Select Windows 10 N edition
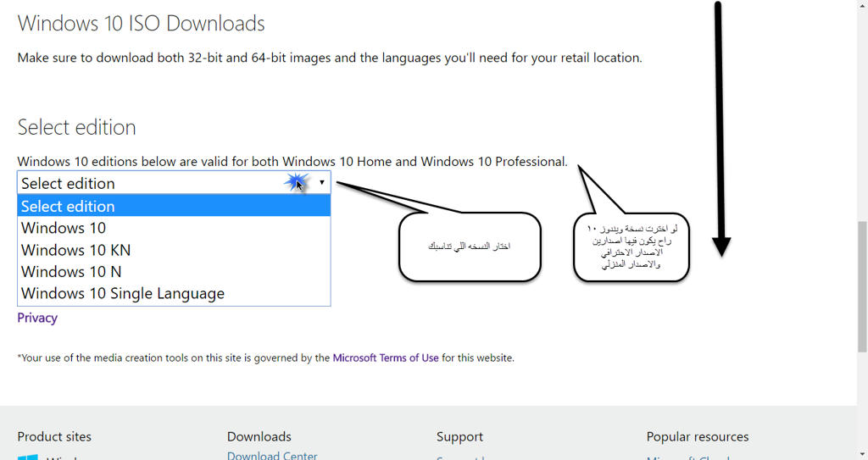Image resolution: width=868 pixels, height=460 pixels. [x=174, y=271]
